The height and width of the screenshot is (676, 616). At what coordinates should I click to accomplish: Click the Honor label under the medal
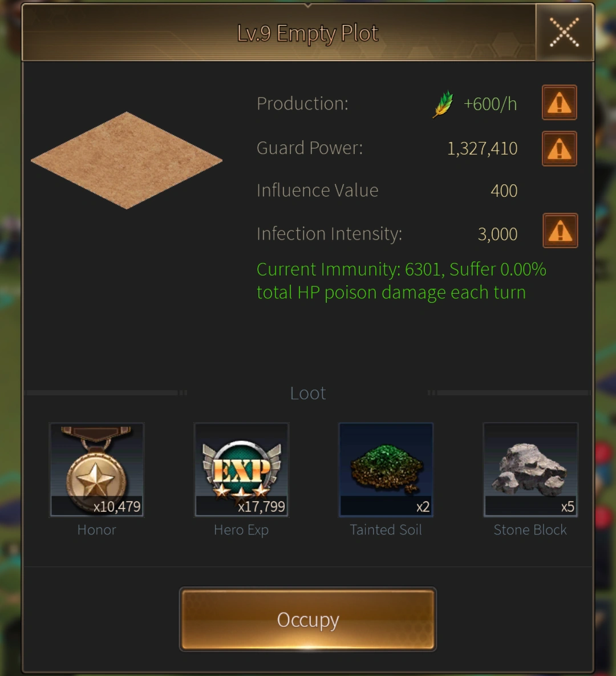coord(96,529)
